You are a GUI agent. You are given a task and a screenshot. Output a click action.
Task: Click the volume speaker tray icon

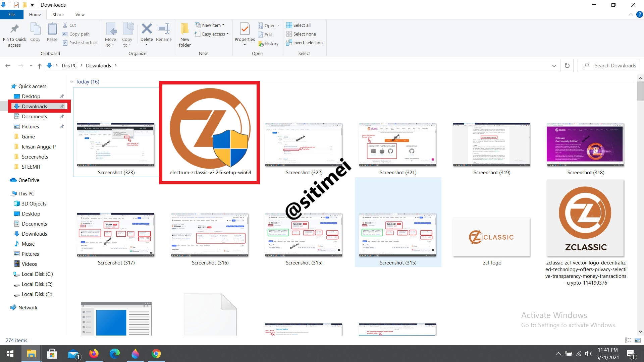click(x=588, y=354)
